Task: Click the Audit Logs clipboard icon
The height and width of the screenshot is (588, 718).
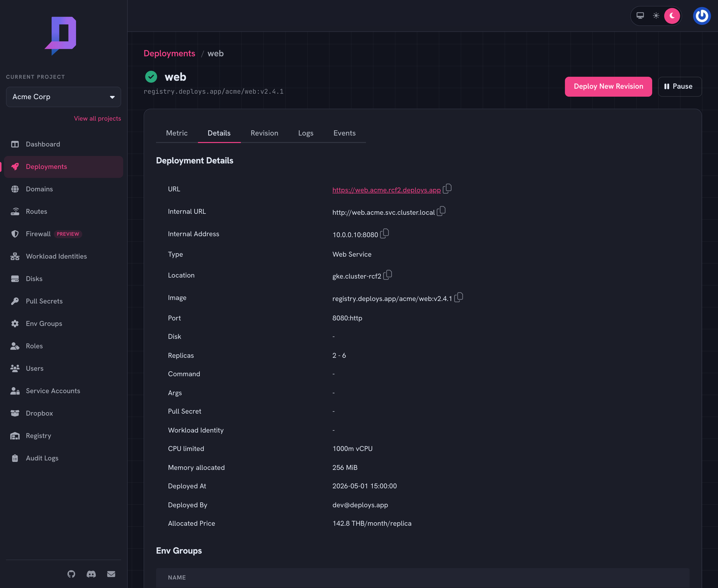Action: 15,458
